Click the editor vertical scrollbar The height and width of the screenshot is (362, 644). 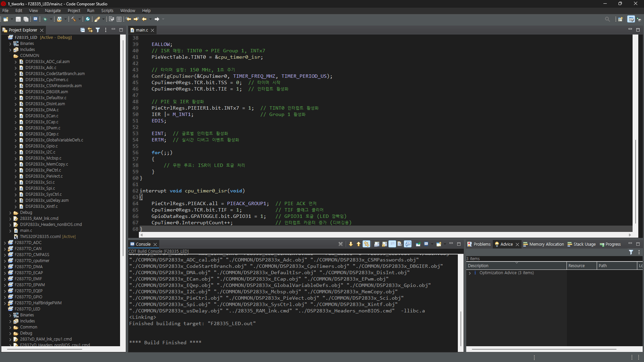(x=635, y=181)
